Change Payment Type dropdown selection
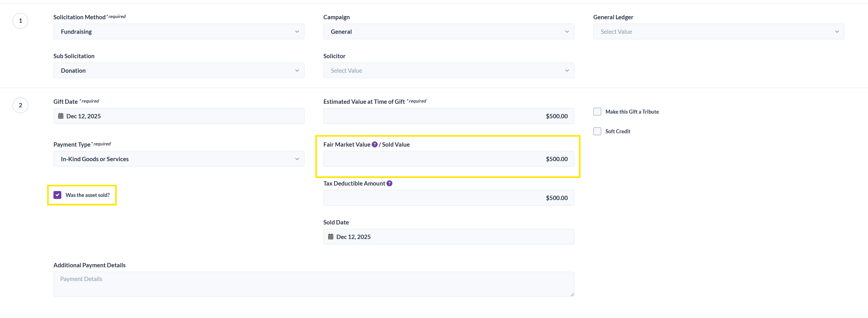The height and width of the screenshot is (318, 868). pyautogui.click(x=179, y=159)
